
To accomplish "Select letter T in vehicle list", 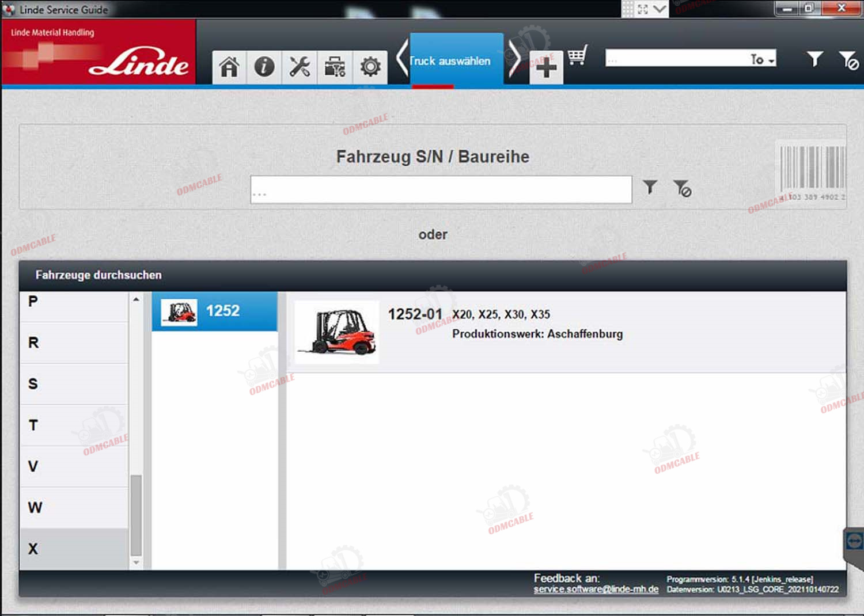I will tap(74, 425).
